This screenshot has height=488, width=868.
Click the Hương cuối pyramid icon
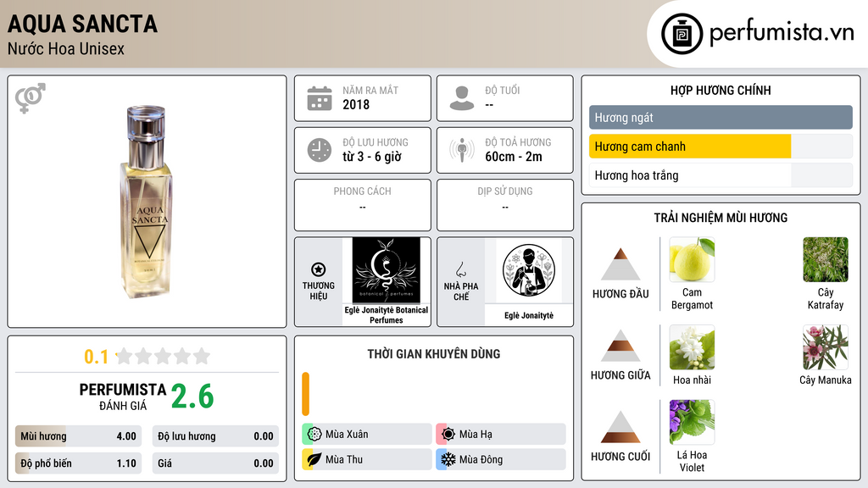click(620, 427)
